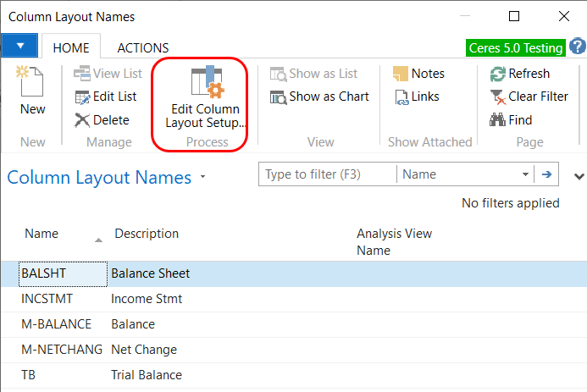This screenshot has height=392, width=587.
Task: Click the Find binoculars button
Action: click(x=498, y=120)
